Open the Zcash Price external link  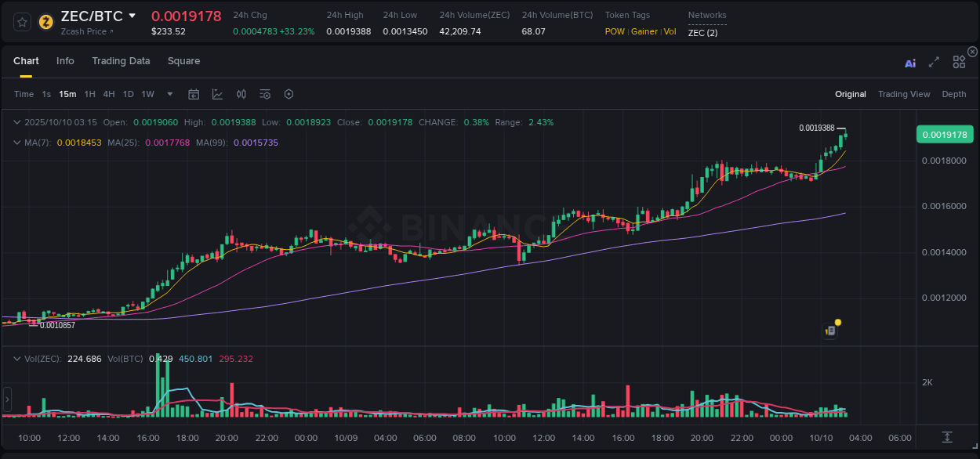coord(81,31)
